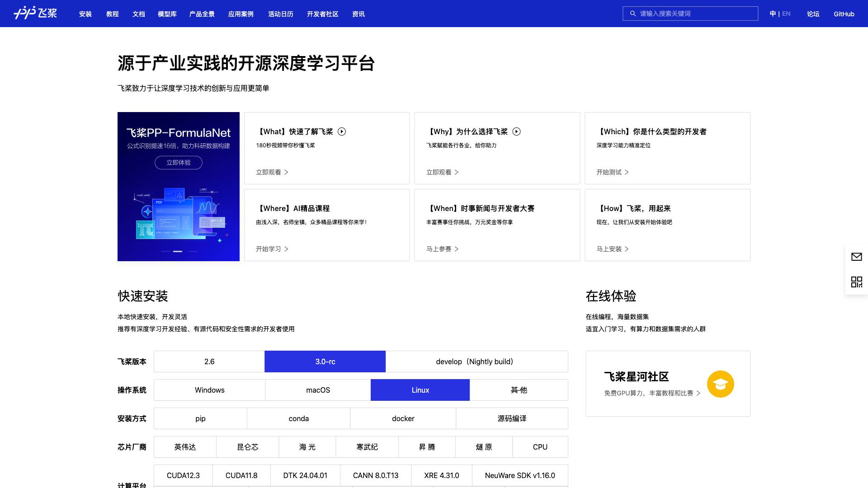Image resolution: width=868 pixels, height=488 pixels.
Task: Play the What 快速了解飞桨 video icon
Action: 342,131
